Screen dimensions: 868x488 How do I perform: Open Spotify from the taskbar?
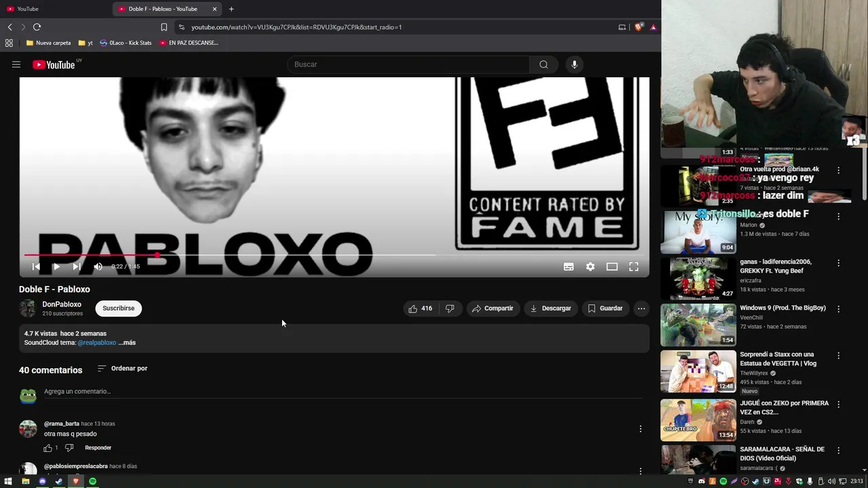pyautogui.click(x=93, y=481)
